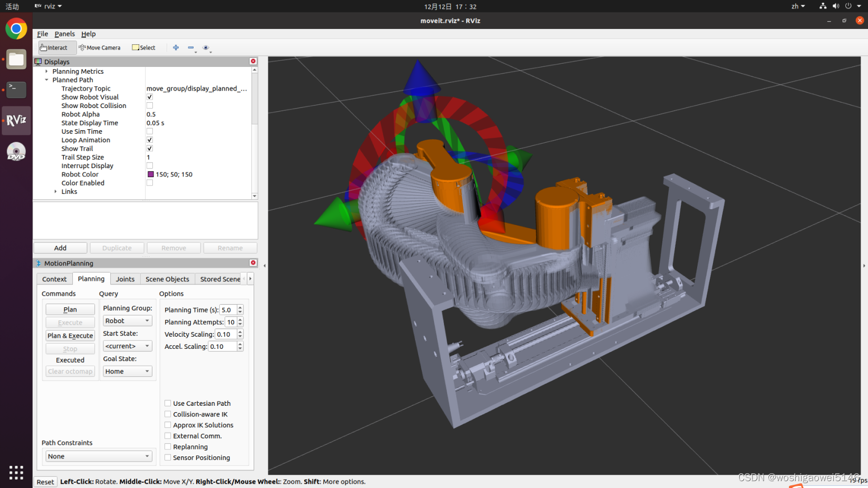Image resolution: width=868 pixels, height=488 pixels.
Task: Expand the Links tree item
Action: (56, 191)
